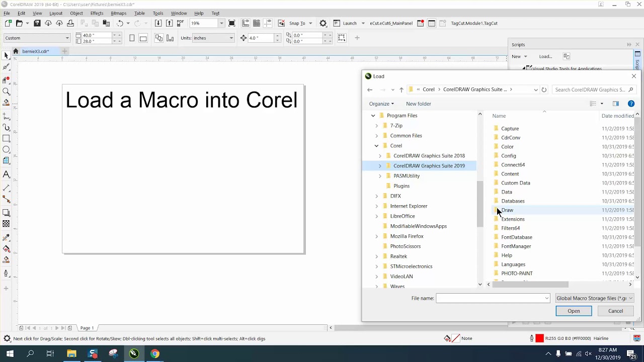
Task: Select the Text tool in toolbox
Action: (x=6, y=174)
